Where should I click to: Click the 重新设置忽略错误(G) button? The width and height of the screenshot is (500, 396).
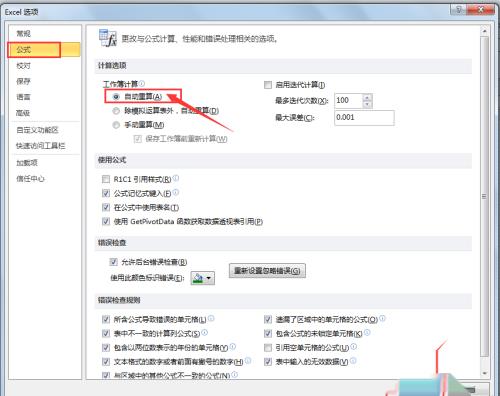267,271
